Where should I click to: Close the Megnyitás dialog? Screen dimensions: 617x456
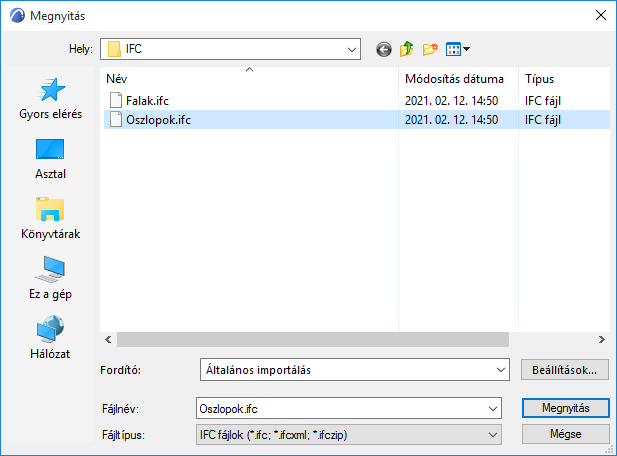(600, 15)
